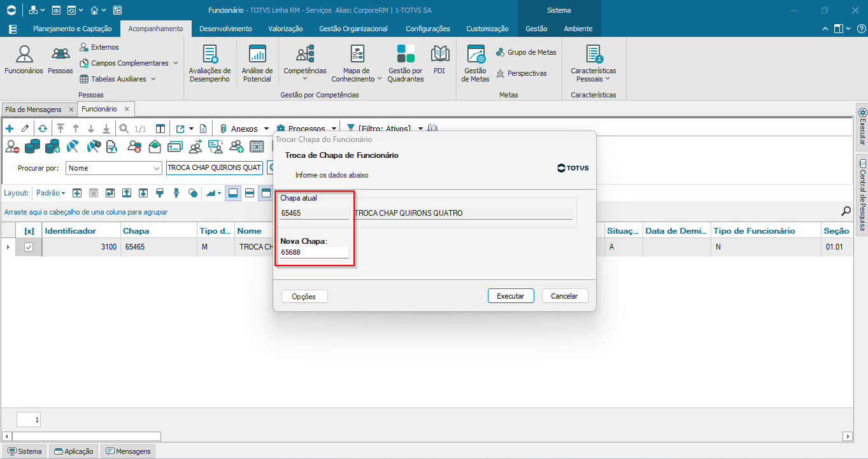
Task: Click the paint roller layout icon
Action: click(x=160, y=193)
